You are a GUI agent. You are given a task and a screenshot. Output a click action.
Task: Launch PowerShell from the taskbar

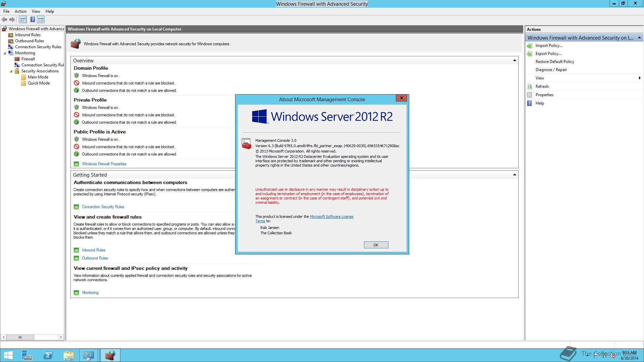tap(48, 355)
